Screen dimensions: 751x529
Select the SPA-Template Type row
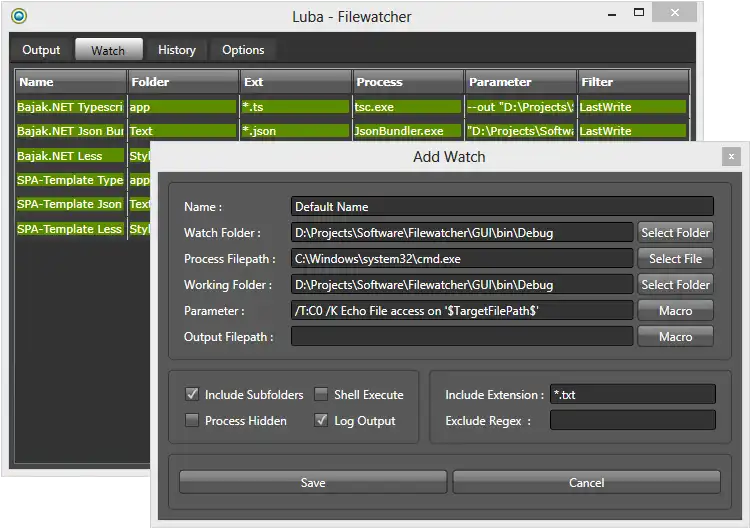coord(70,180)
